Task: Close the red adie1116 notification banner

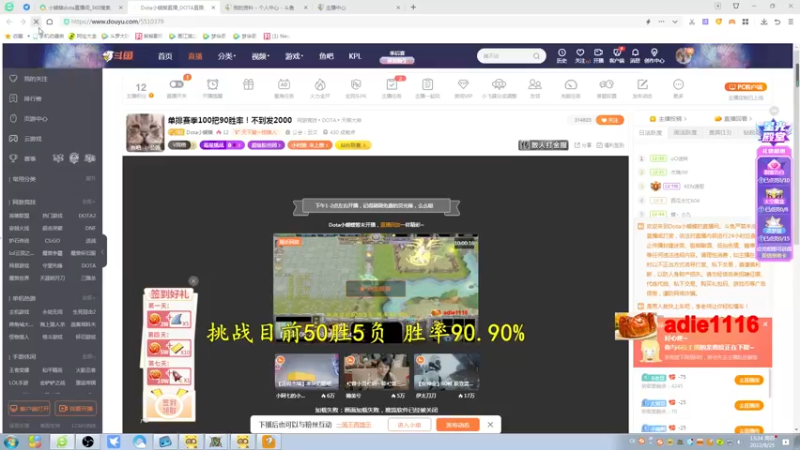Action: pyautogui.click(x=765, y=324)
